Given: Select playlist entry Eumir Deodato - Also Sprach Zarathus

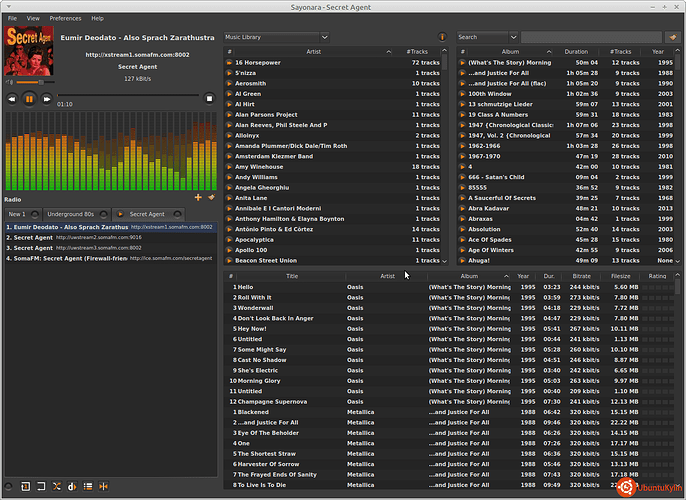Looking at the screenshot, I should (x=111, y=227).
